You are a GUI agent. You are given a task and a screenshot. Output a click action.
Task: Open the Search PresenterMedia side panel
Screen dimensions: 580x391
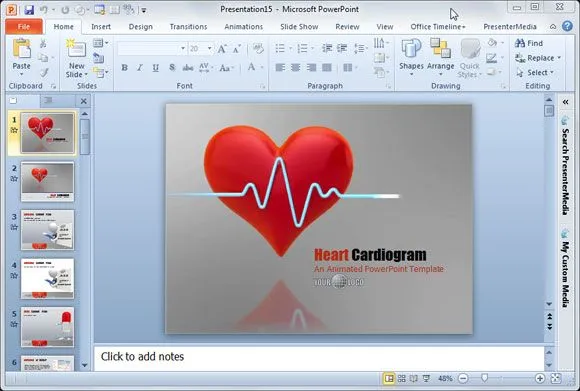565,166
